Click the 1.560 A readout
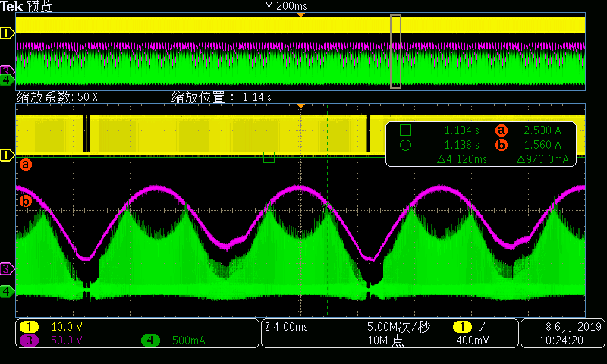Viewport: 607px width, 364px height. pyautogui.click(x=542, y=145)
